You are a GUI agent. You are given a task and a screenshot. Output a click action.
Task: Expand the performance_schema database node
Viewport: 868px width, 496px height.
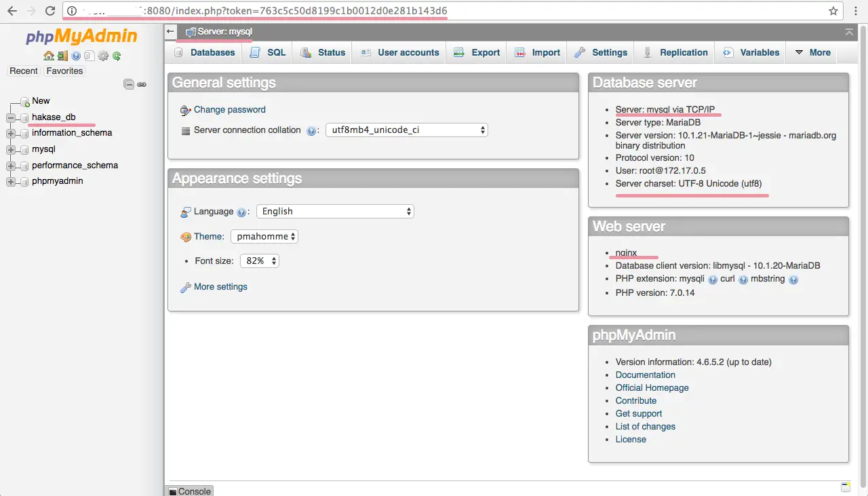11,166
